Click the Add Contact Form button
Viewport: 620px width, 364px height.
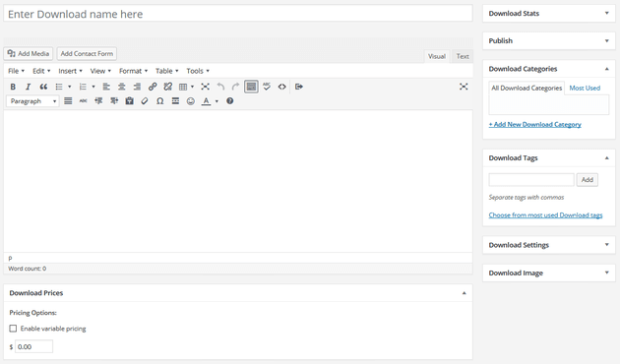(87, 53)
